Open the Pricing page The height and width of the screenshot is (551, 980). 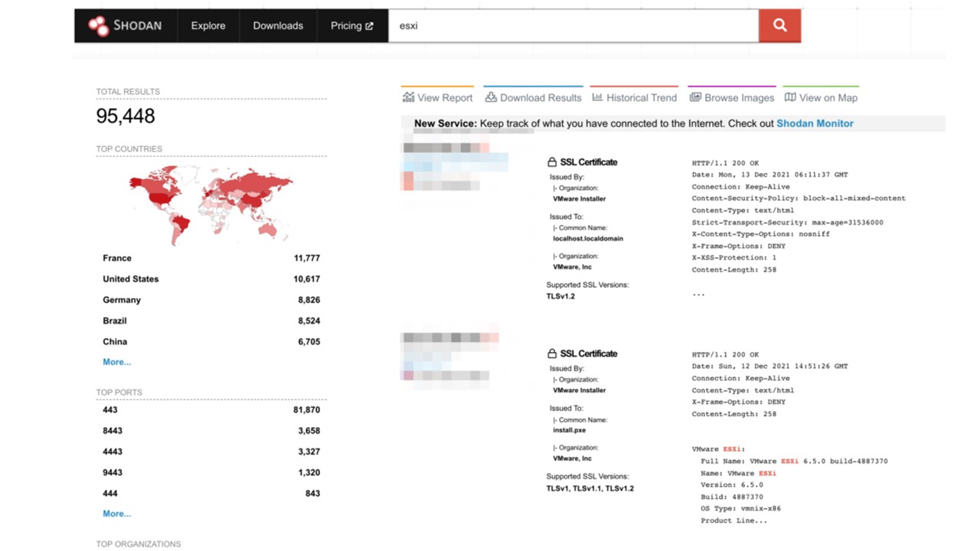(x=352, y=25)
